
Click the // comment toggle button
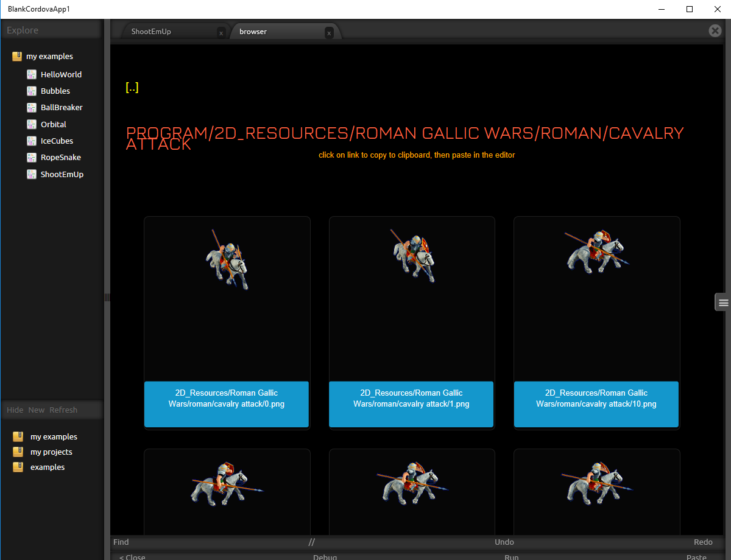point(311,542)
